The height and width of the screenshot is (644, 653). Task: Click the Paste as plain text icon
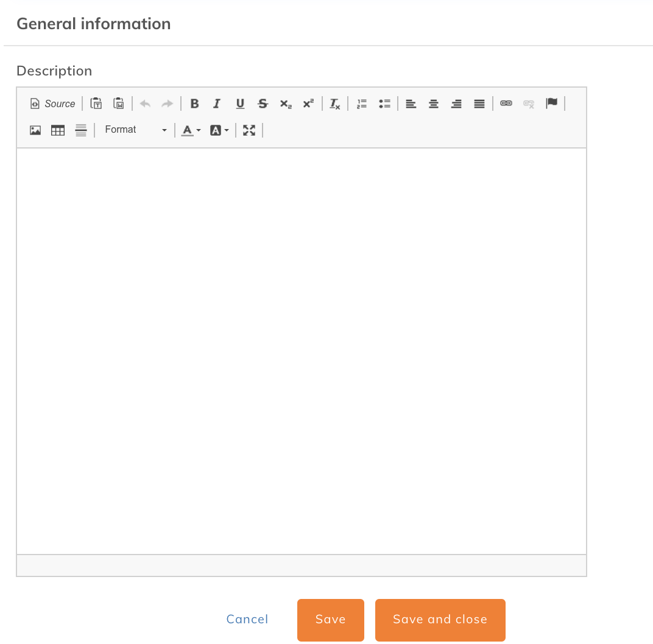tap(96, 103)
